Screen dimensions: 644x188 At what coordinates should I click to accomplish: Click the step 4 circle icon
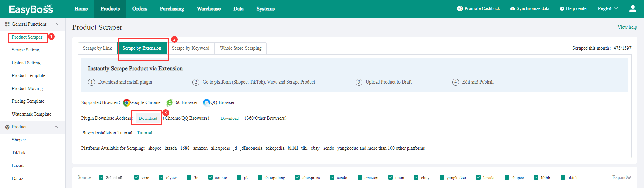point(456,82)
